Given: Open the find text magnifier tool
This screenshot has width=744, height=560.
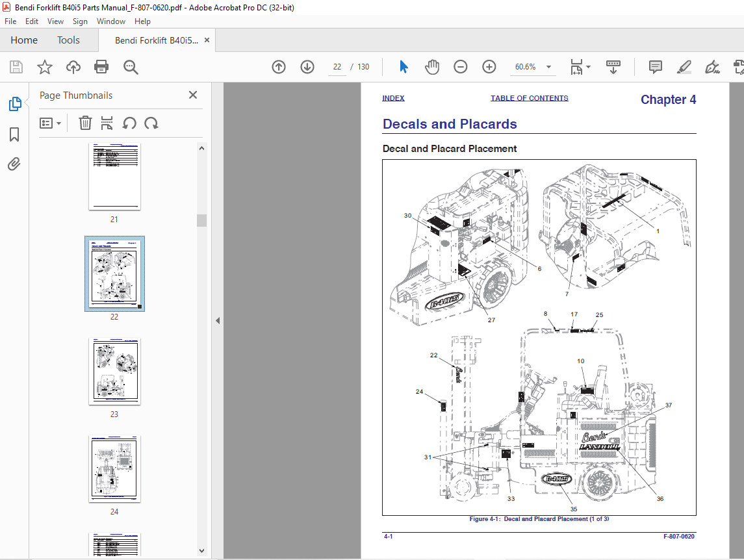Looking at the screenshot, I should point(131,68).
